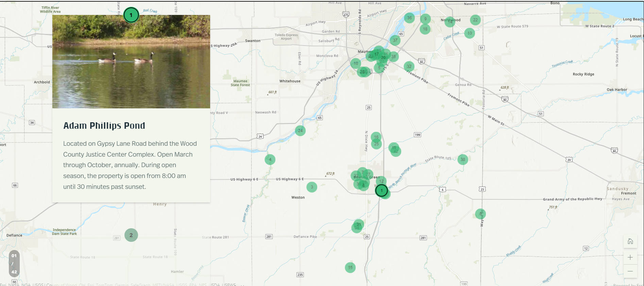Click map marker 24 by the river
This screenshot has width=644, height=286.
pyautogui.click(x=300, y=130)
